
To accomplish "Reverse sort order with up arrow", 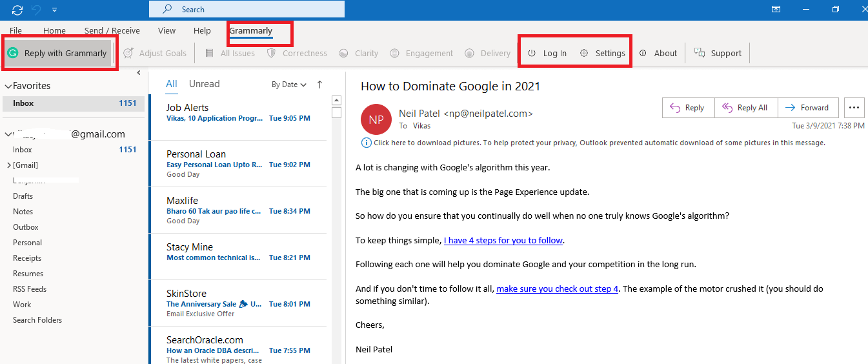I will click(x=319, y=85).
